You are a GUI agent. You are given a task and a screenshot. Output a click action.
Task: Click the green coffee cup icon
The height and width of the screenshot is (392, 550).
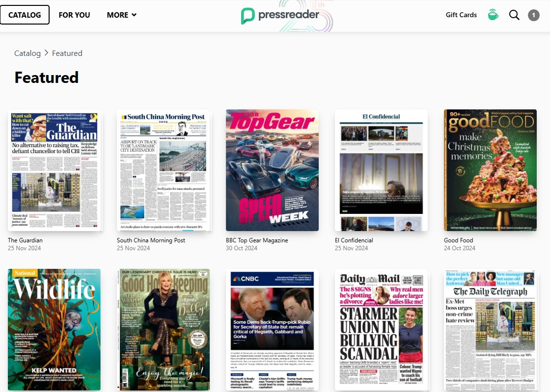coord(493,15)
